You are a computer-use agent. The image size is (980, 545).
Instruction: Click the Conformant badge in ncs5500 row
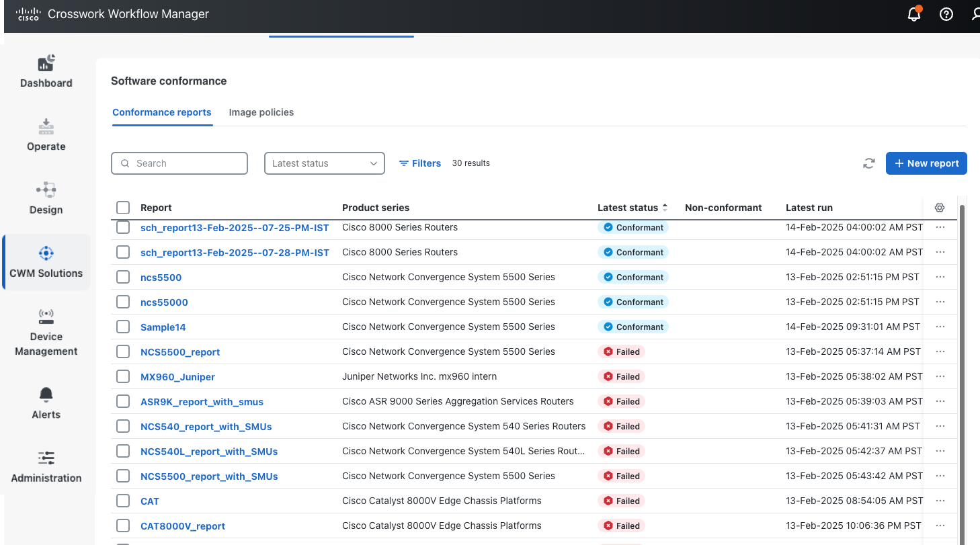[x=633, y=277]
